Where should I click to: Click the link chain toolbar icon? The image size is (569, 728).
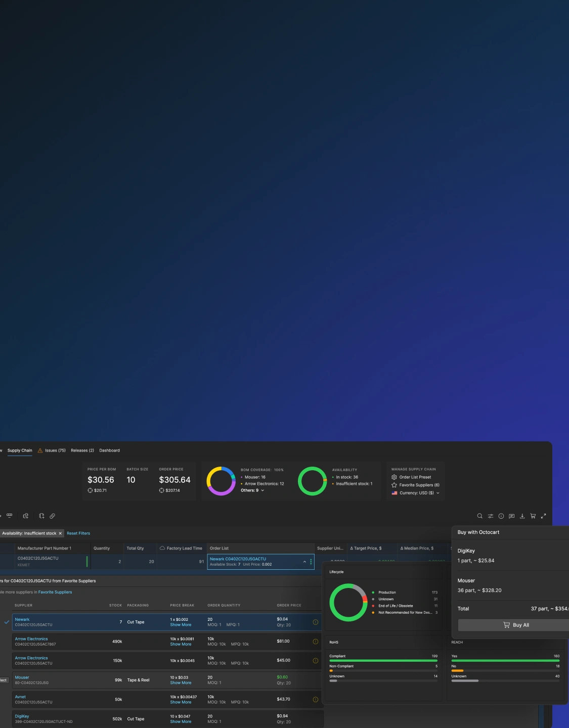(52, 516)
